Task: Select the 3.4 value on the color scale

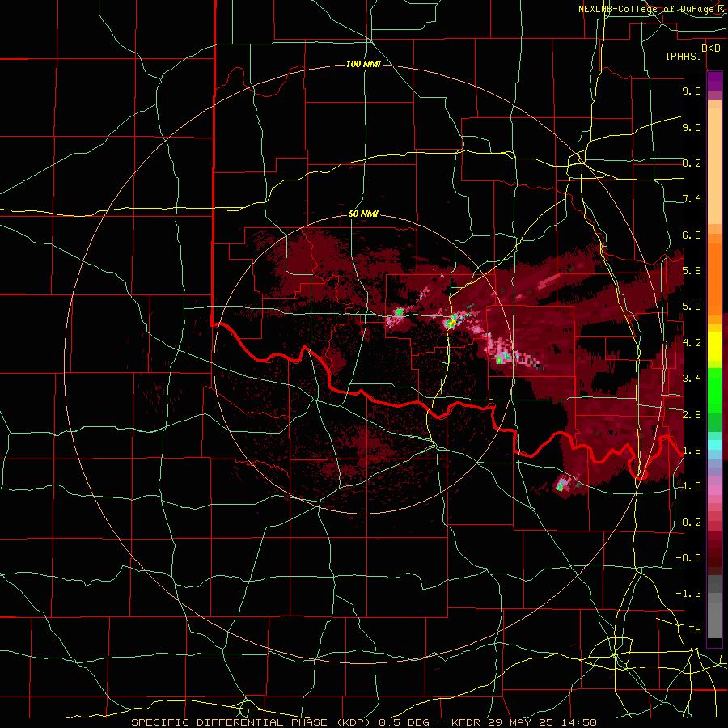Action: click(x=692, y=379)
